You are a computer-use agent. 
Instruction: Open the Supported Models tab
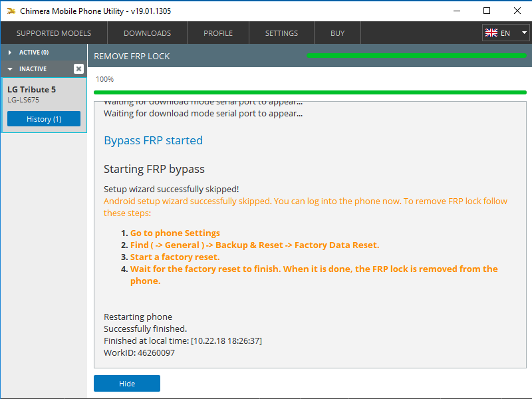[54, 33]
